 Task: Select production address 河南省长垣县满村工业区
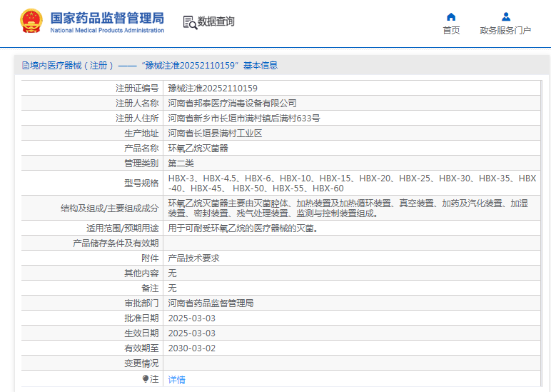(215, 134)
